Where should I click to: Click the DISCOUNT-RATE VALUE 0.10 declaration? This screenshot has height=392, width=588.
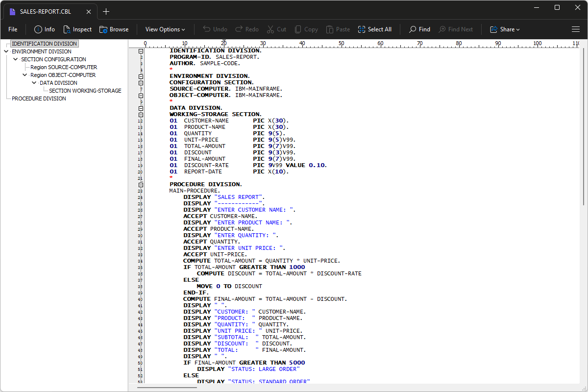pyautogui.click(x=248, y=165)
